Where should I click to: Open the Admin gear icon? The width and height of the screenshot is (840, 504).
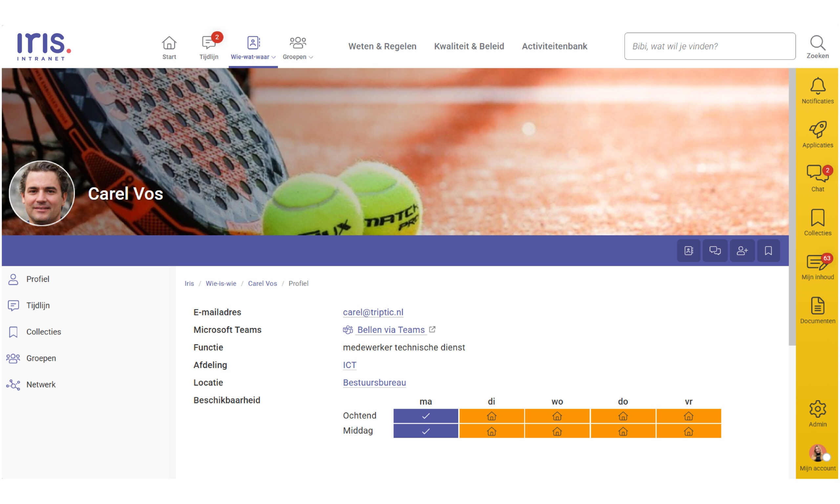click(818, 409)
